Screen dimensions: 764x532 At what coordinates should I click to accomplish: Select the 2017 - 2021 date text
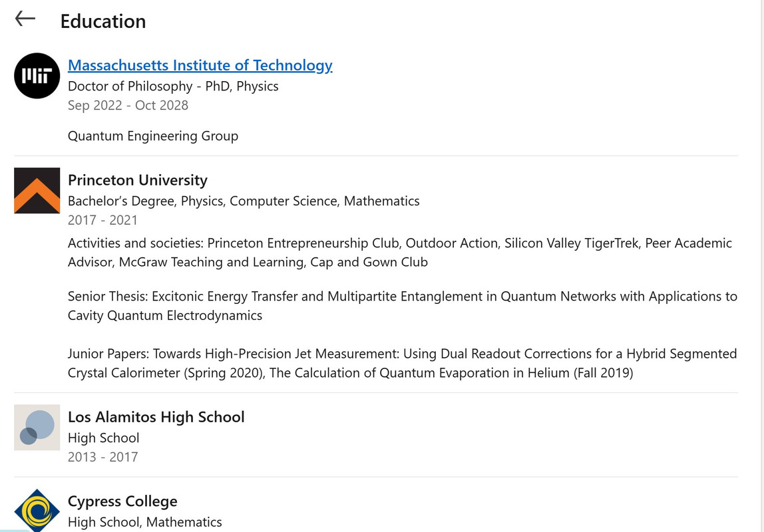(102, 220)
